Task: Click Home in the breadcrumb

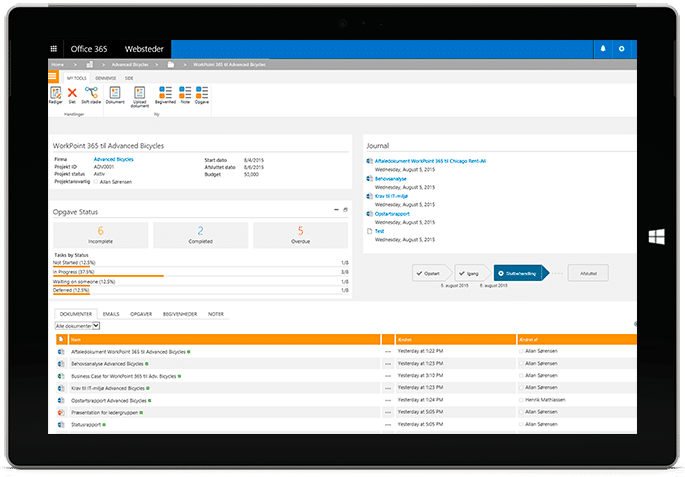Action: [x=57, y=64]
